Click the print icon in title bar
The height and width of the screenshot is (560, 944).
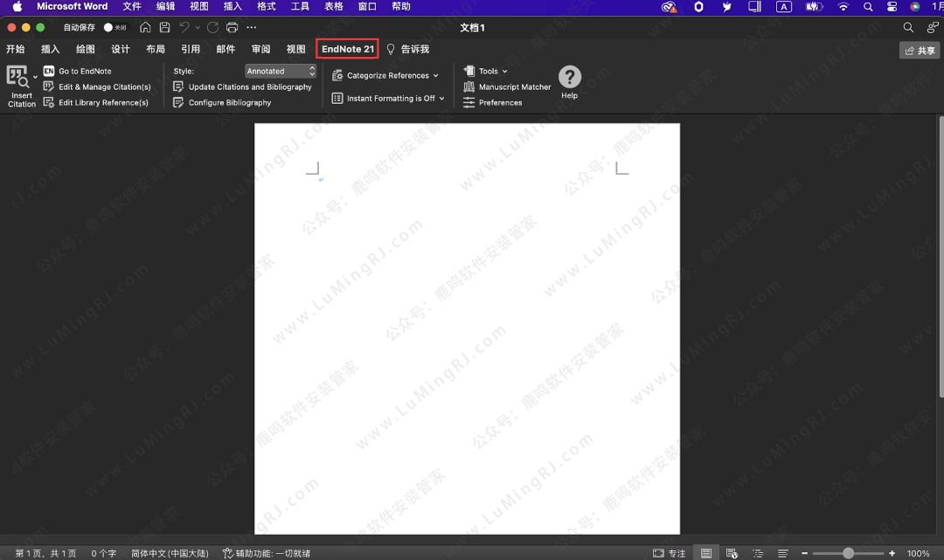pyautogui.click(x=232, y=28)
